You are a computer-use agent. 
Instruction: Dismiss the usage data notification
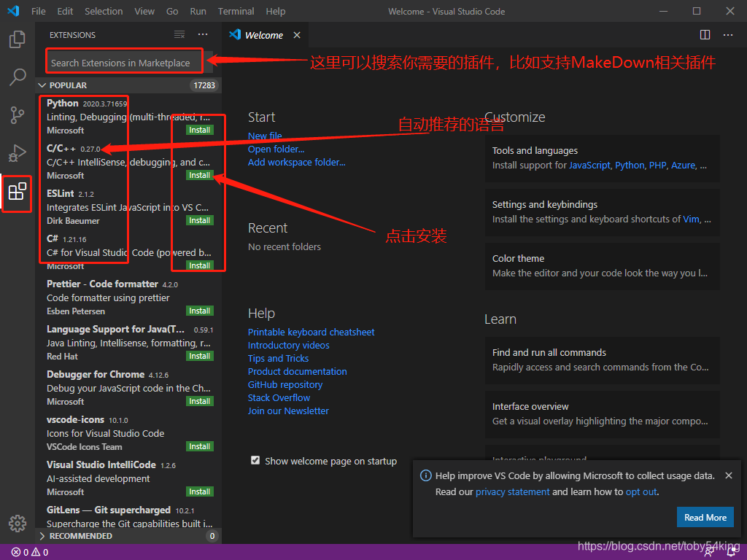728,475
